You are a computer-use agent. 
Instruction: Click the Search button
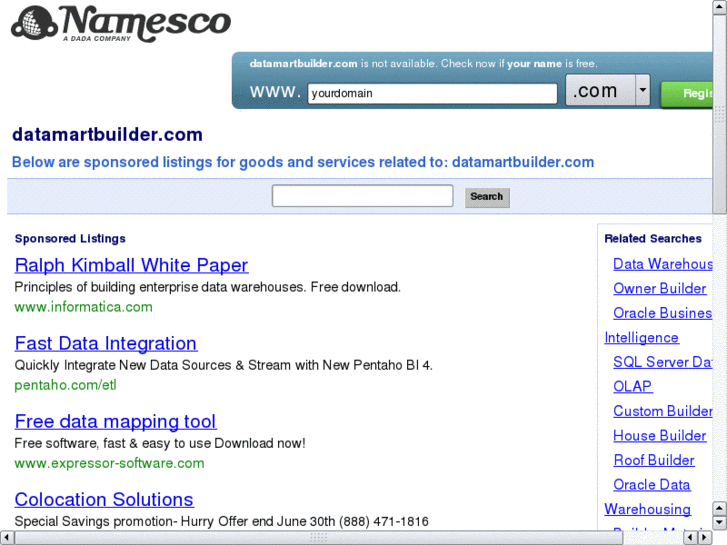coord(487,197)
